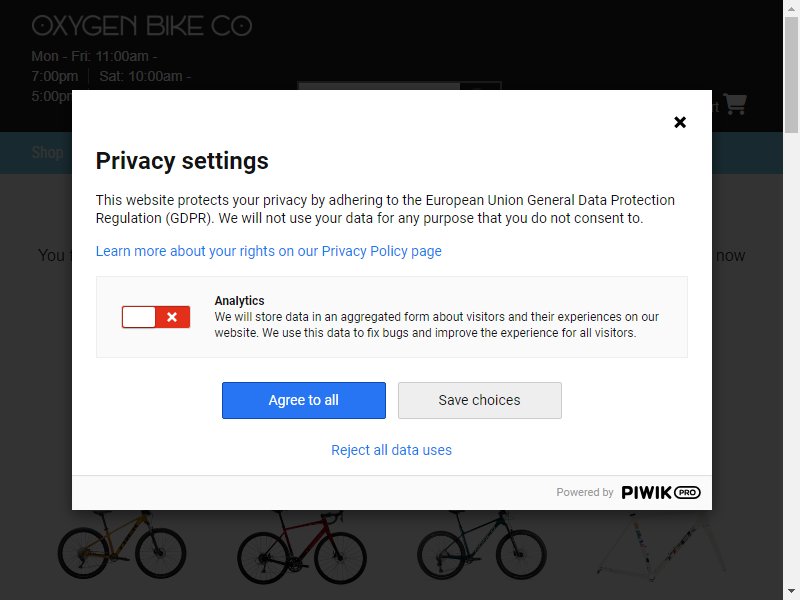Click the Piwik PRO logo
Viewport: 800px width, 600px height.
point(661,492)
